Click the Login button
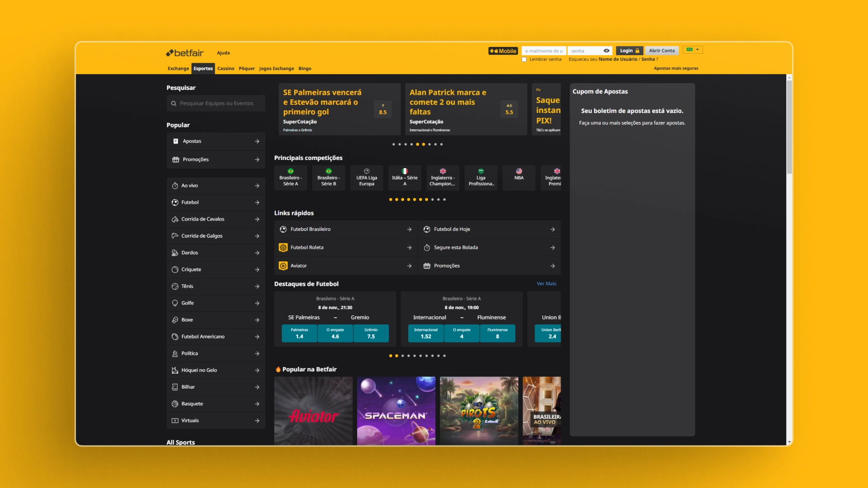 pos(630,51)
